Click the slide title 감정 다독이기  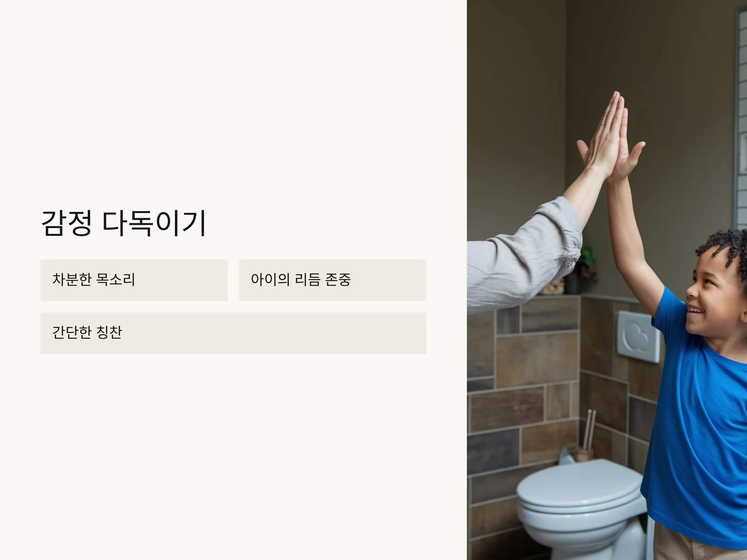(124, 223)
